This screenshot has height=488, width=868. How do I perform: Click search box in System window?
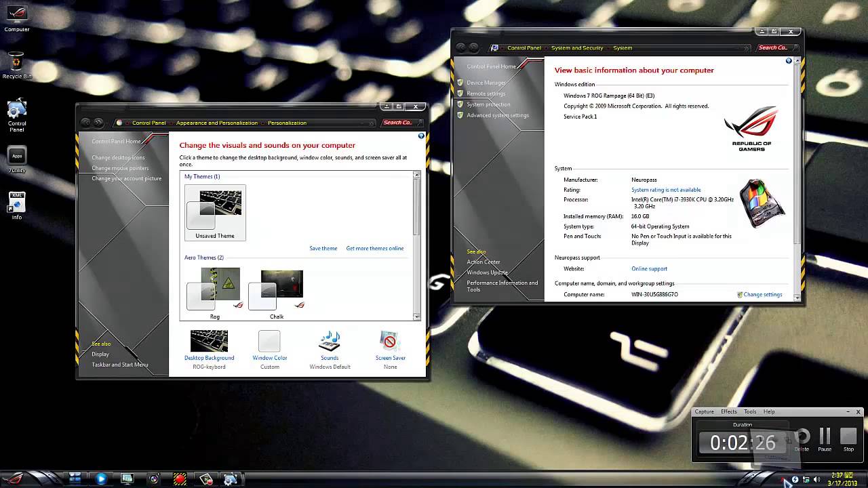[x=776, y=47]
